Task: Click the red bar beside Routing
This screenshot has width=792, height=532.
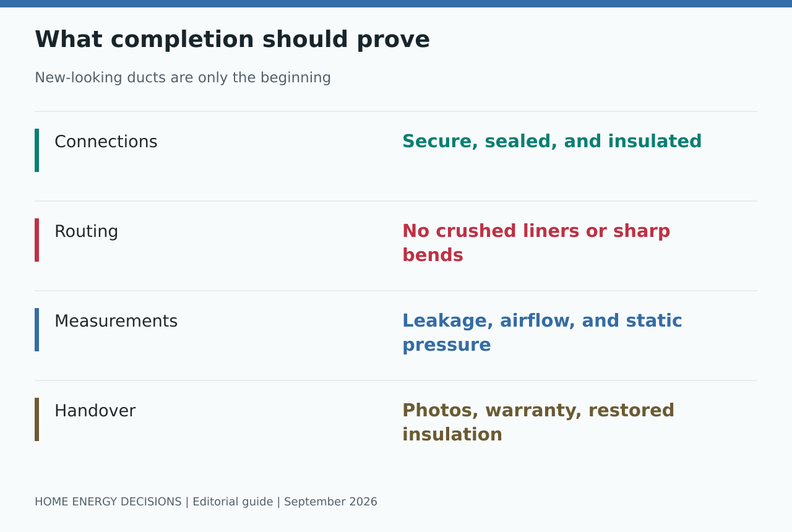Action: coord(37,240)
